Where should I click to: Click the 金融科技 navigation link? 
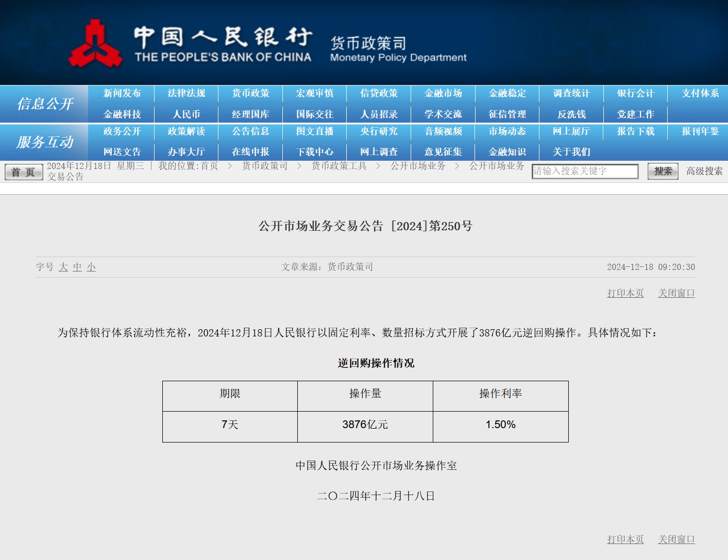coord(122,114)
